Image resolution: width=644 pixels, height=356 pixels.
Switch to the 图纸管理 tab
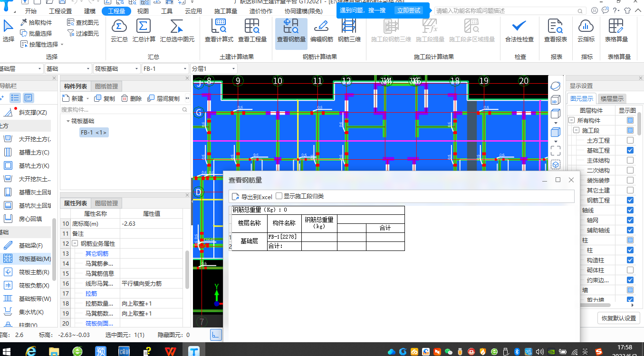[106, 86]
